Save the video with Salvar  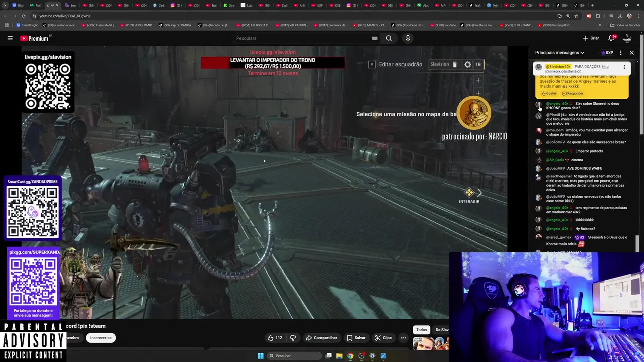click(x=356, y=338)
